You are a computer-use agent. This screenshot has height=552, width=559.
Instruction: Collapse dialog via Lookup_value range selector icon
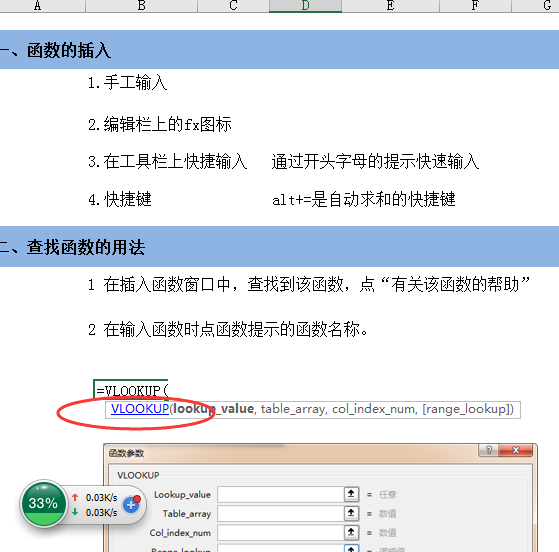tap(351, 494)
